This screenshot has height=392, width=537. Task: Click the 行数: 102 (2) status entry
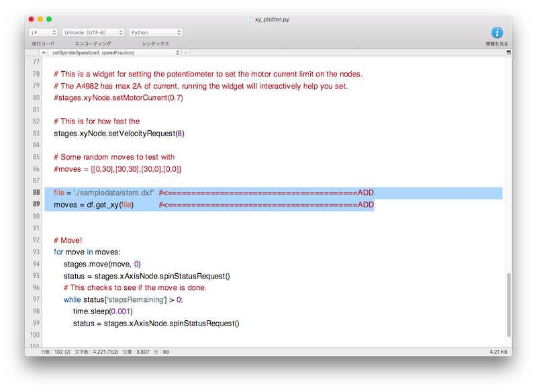pos(56,352)
